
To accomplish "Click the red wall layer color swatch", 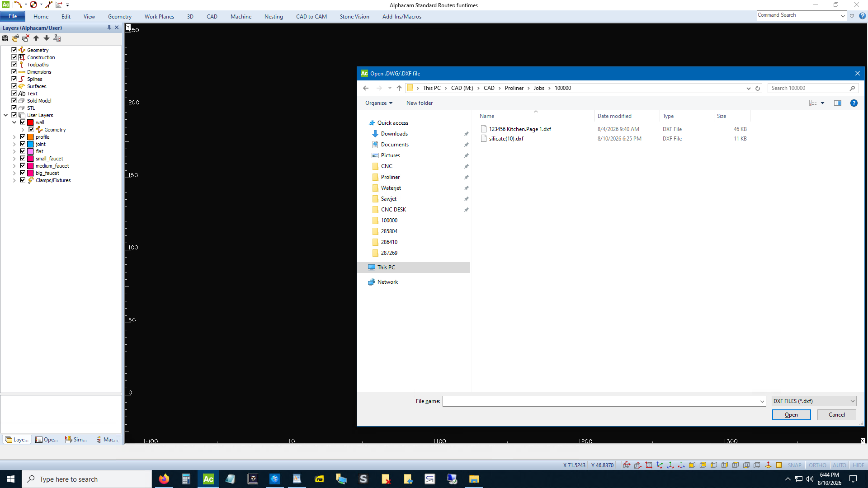I will pos(31,122).
